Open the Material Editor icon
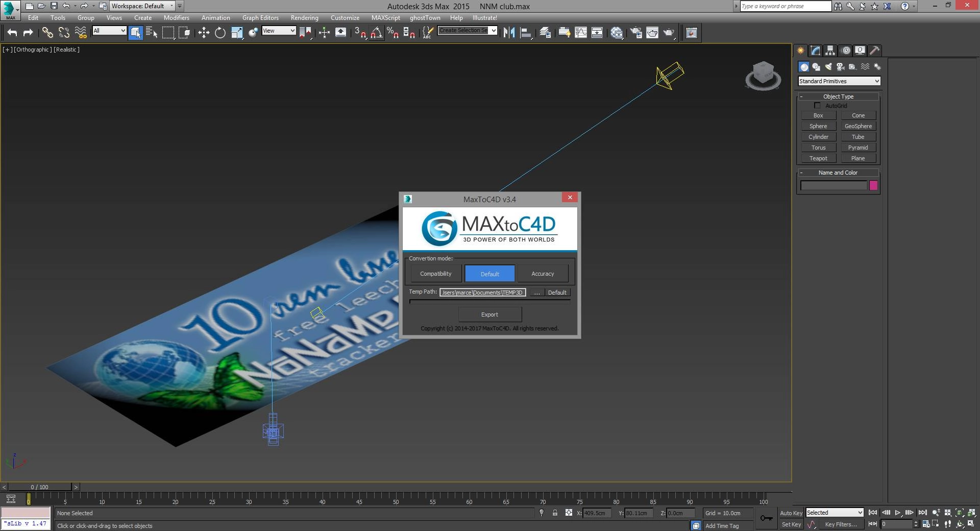The height and width of the screenshot is (531, 980). 617,33
